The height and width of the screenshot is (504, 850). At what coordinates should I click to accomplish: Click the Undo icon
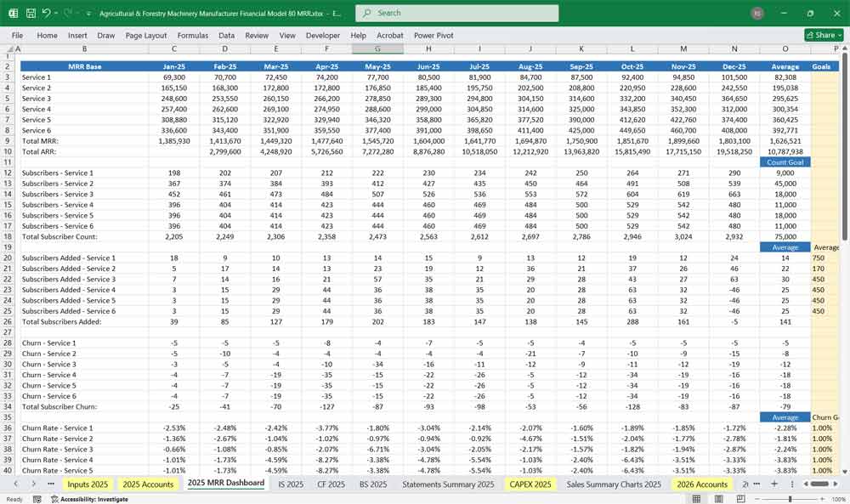pyautogui.click(x=46, y=12)
